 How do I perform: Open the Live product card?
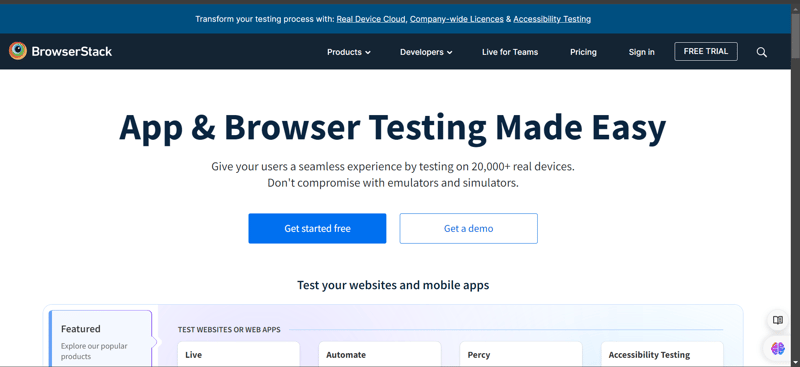238,354
